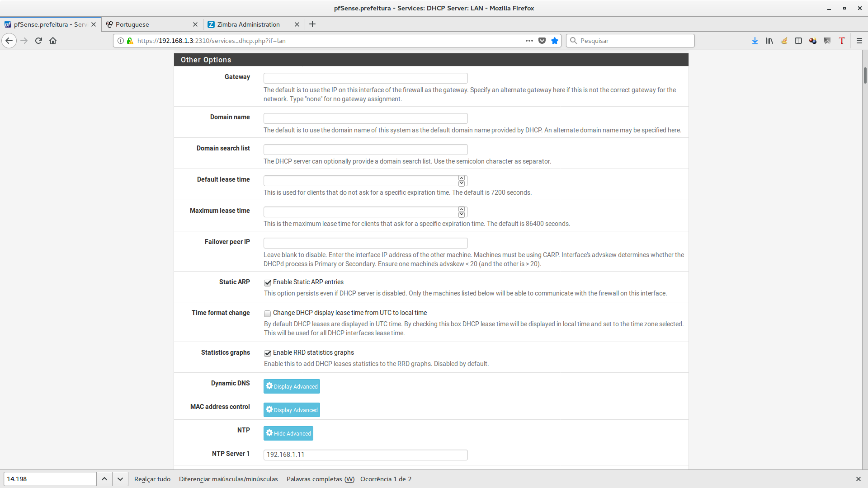This screenshot has height=488, width=868.
Task: Open the Library menu
Action: pyautogui.click(x=769, y=41)
